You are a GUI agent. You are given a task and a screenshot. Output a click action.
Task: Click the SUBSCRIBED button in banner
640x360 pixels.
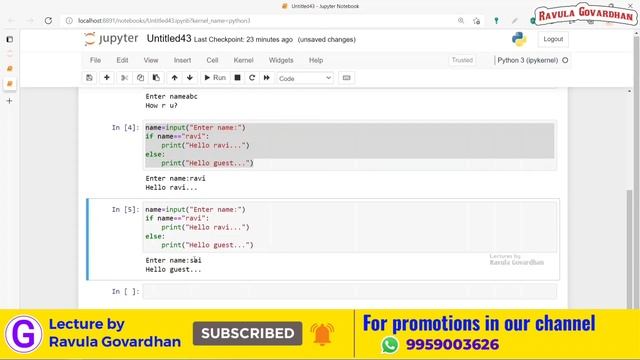(247, 333)
